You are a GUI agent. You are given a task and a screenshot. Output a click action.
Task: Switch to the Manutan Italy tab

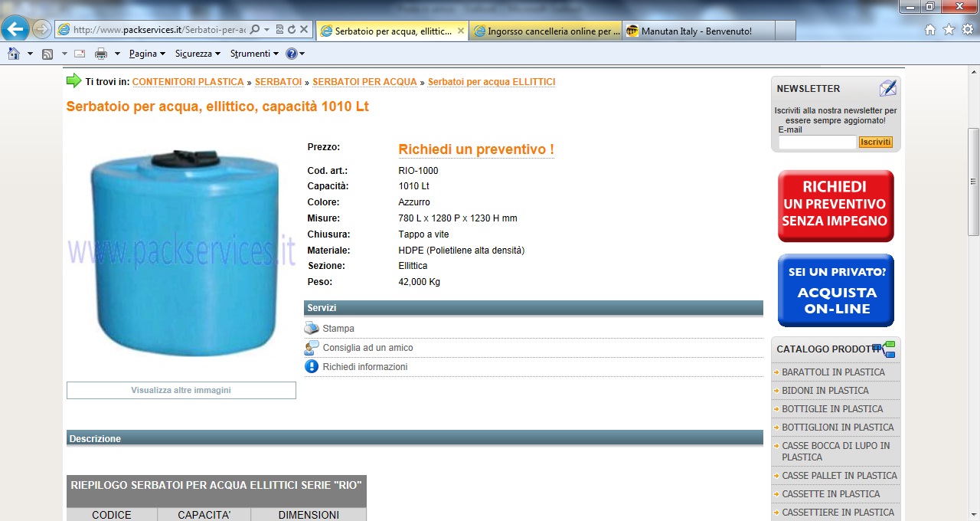(698, 31)
